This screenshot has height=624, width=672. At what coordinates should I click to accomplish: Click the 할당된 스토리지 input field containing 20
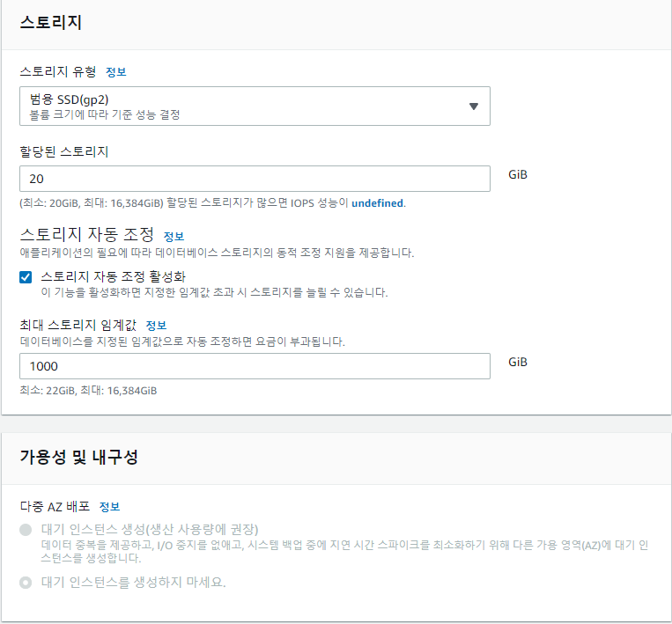(255, 179)
